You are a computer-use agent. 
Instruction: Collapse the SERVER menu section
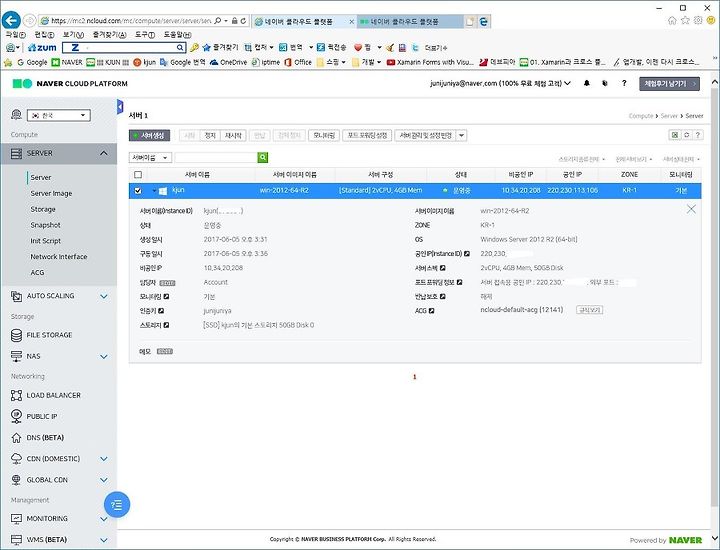click(104, 153)
